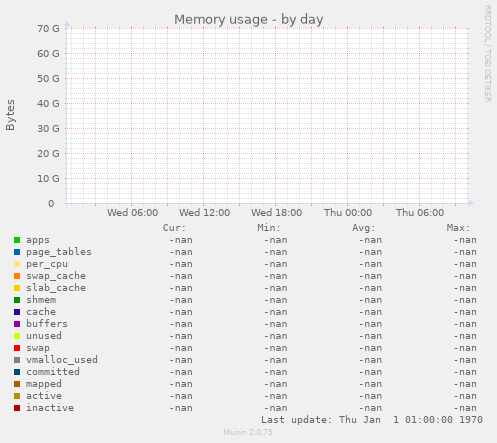497x443 pixels.
Task: Click the '40 G' y-axis label
Action: [48, 104]
